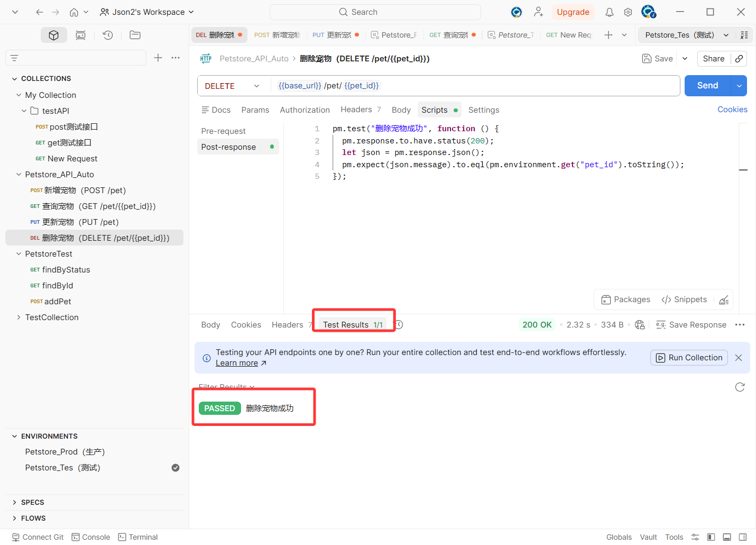Screen dimensions: 756x545
Task: Open the Test Results tab
Action: click(x=353, y=325)
